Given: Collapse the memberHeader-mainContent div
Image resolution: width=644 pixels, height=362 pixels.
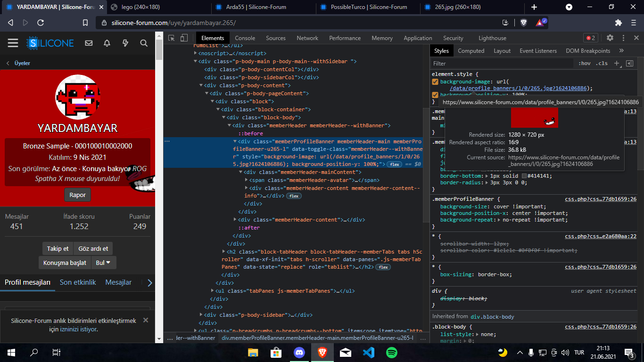Looking at the screenshot, I should tap(241, 172).
